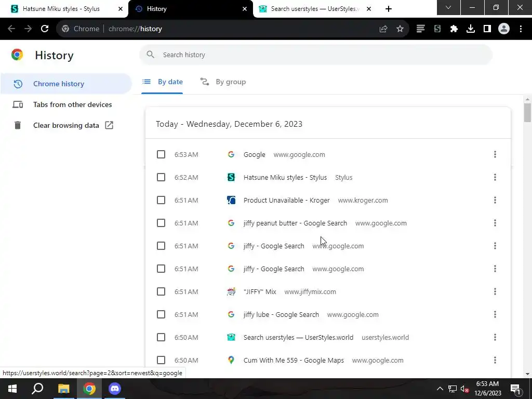Click the chrome://history address bar
Viewport: 532px width, 399px height.
[232, 29]
